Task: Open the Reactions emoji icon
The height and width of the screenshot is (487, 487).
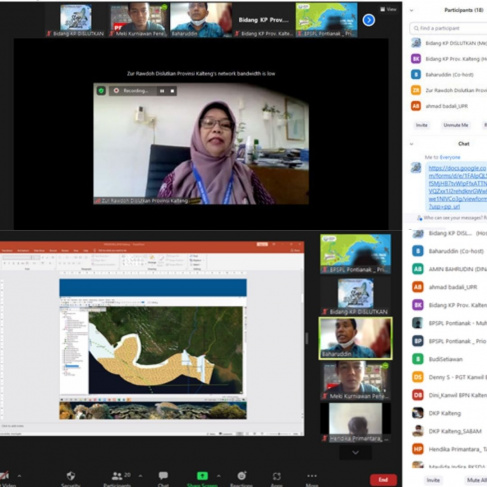Action: (x=242, y=476)
